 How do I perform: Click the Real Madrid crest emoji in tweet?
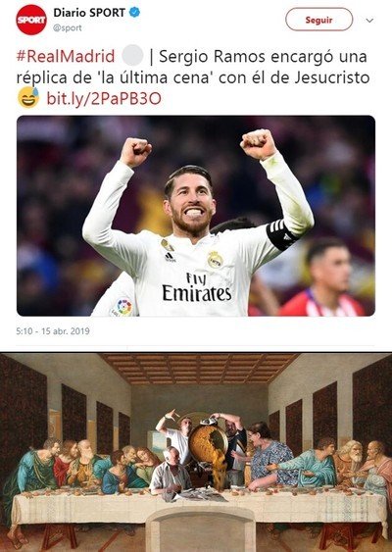point(132,56)
